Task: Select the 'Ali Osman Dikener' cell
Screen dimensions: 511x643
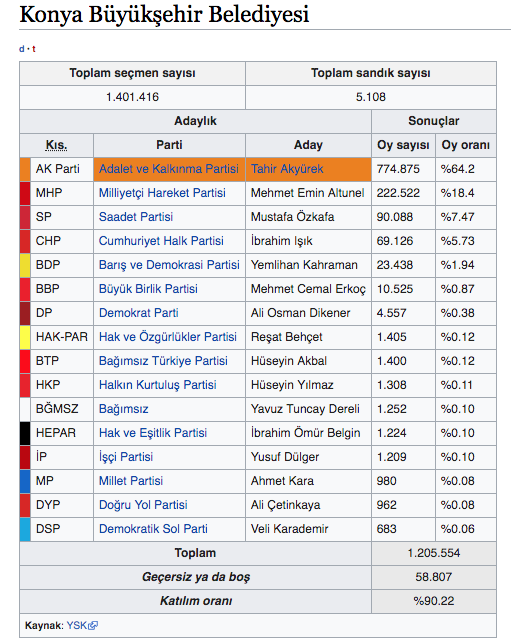Action: [x=308, y=313]
